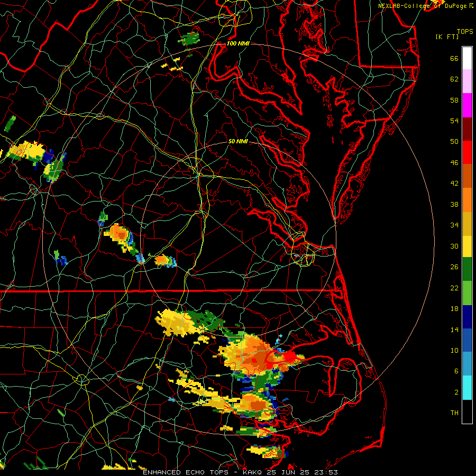The height and width of the screenshot is (476, 476).
Task: Click the 30 legend value
Action: pyautogui.click(x=454, y=246)
